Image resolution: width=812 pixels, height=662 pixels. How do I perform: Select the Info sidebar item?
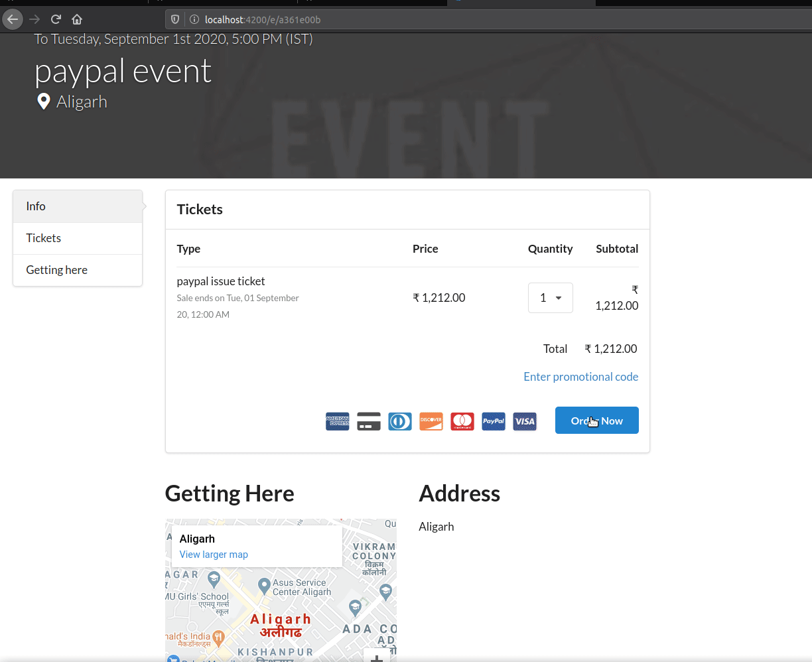point(78,206)
